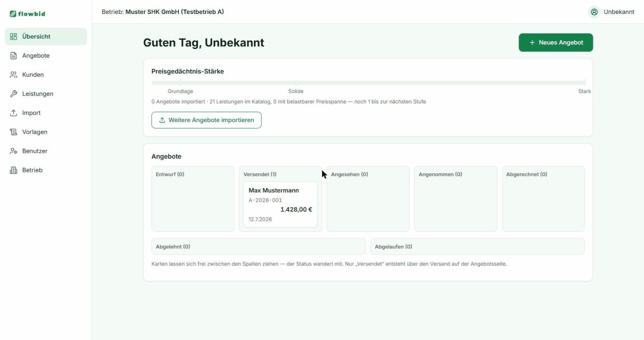Click the Angenommen (0) column

[x=456, y=199]
